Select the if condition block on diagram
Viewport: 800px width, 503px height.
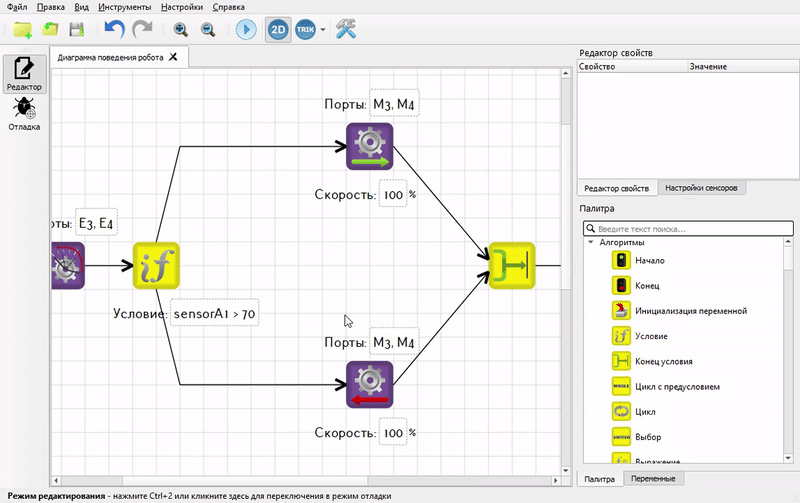(x=156, y=266)
